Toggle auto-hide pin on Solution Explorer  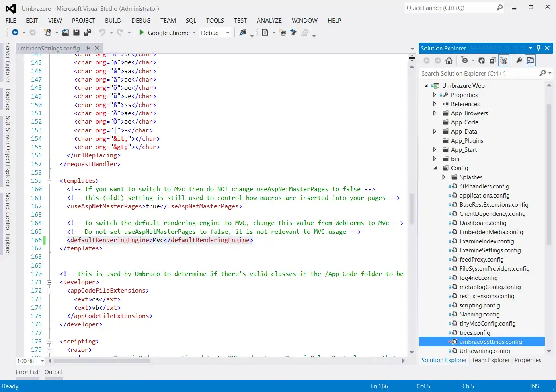[538, 48]
